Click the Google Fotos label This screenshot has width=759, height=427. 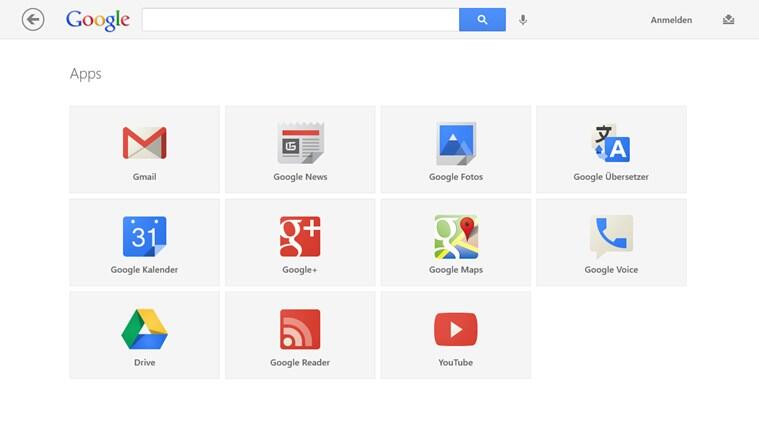coord(456,177)
